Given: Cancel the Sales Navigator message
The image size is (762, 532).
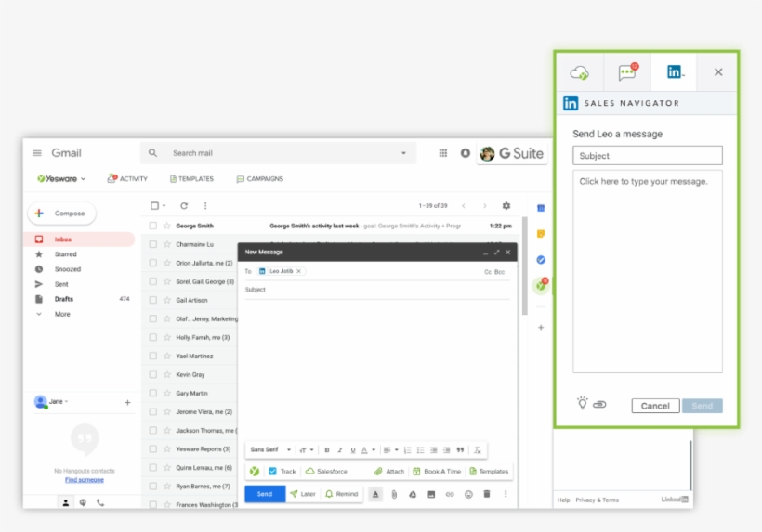Looking at the screenshot, I should (655, 406).
